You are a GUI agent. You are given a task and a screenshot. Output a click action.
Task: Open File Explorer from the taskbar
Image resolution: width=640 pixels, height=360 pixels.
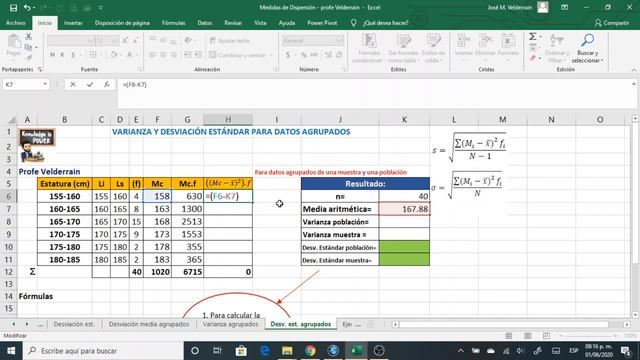[287, 351]
